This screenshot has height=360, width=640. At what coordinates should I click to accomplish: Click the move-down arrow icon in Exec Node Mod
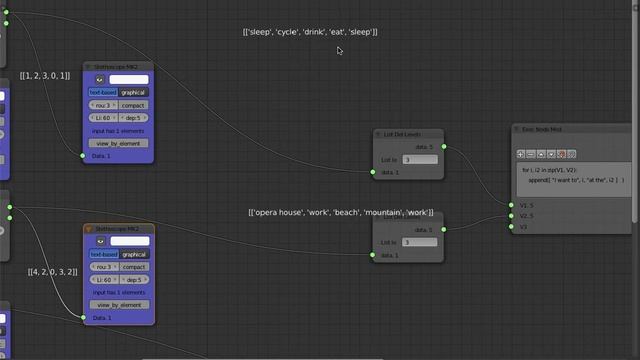click(x=551, y=154)
